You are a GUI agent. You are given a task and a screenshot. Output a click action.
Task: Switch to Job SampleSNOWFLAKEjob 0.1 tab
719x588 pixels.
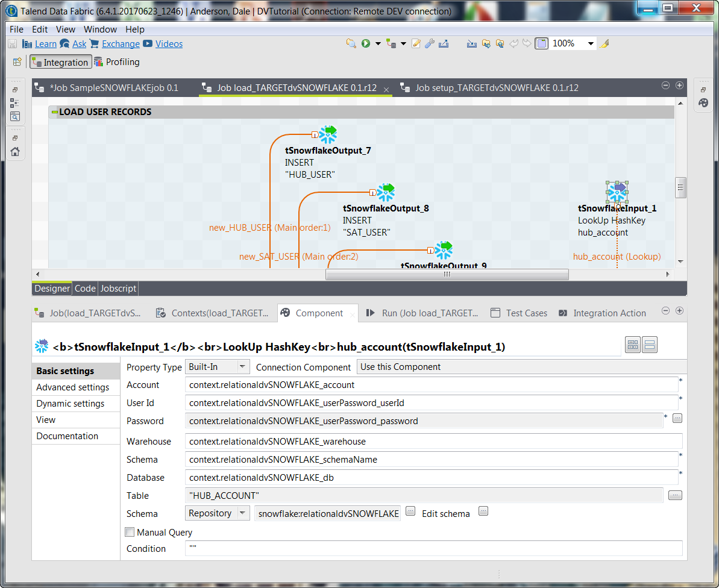107,87
